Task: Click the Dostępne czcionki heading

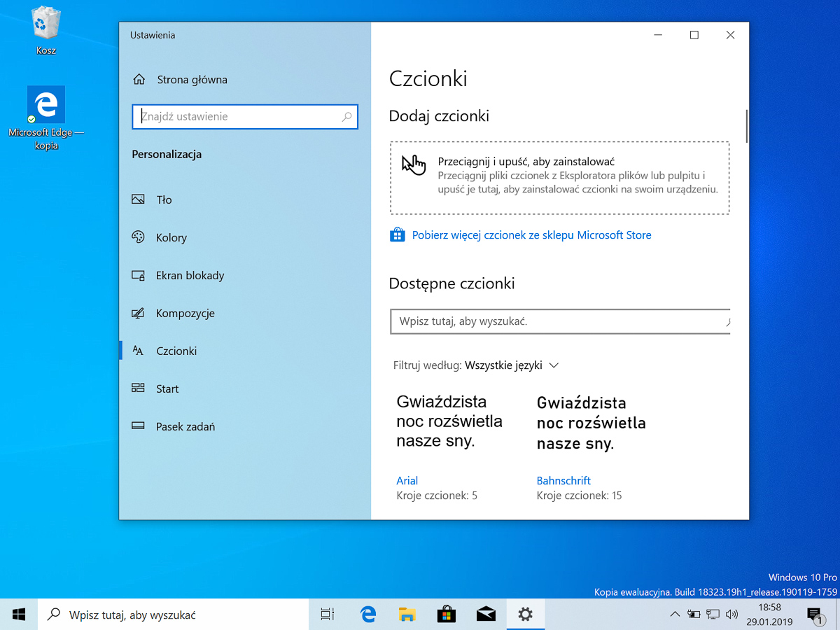Action: pos(451,283)
